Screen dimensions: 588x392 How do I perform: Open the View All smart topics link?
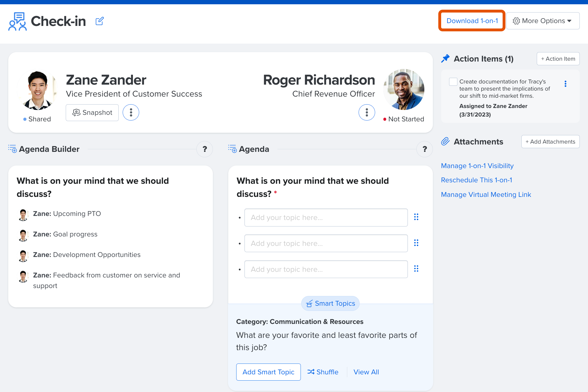(x=366, y=372)
